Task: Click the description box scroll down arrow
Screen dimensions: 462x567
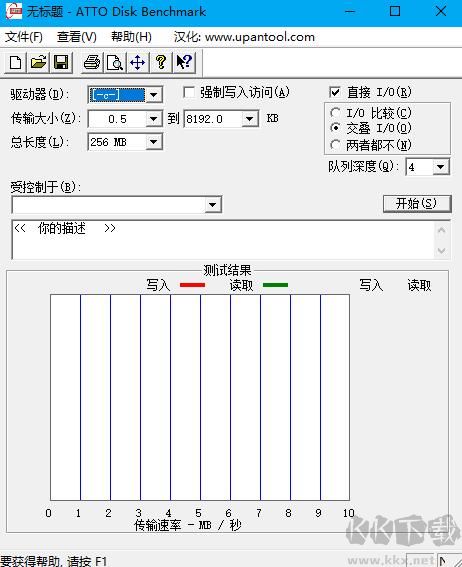Action: [x=441, y=250]
